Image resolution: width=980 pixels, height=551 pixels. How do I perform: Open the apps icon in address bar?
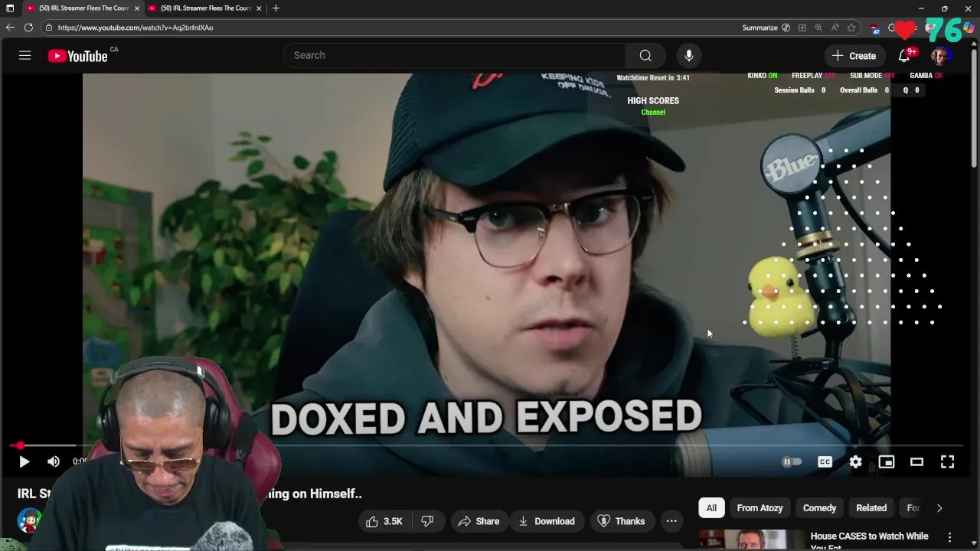(x=802, y=28)
